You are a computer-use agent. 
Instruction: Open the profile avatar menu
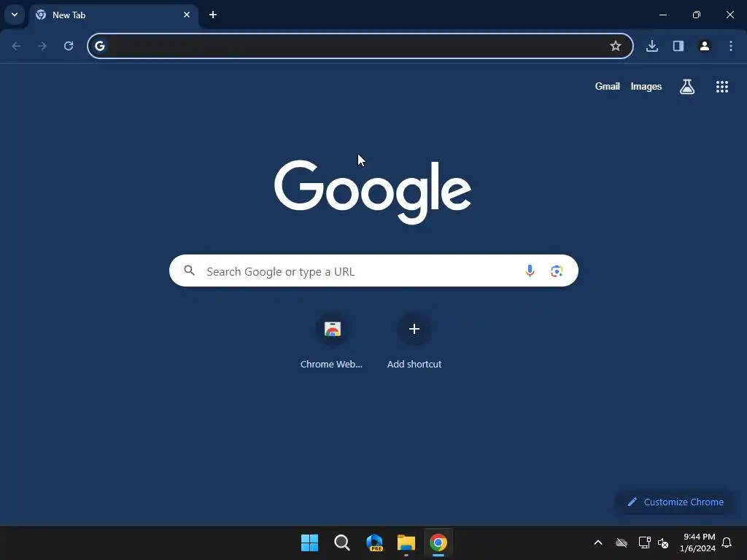[705, 46]
